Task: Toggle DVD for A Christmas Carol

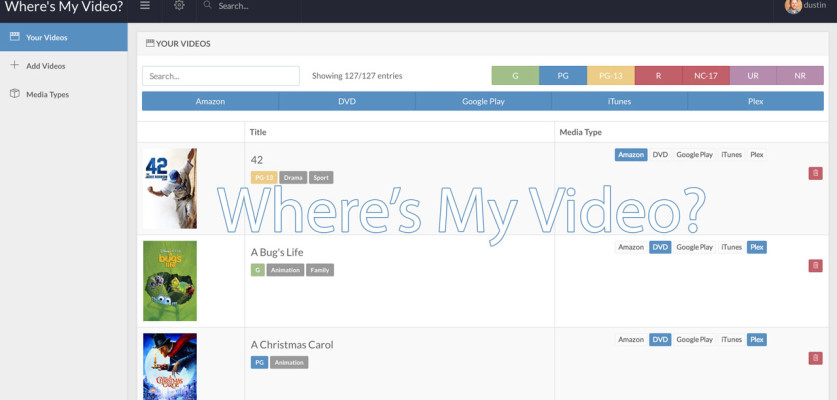Action: (660, 339)
